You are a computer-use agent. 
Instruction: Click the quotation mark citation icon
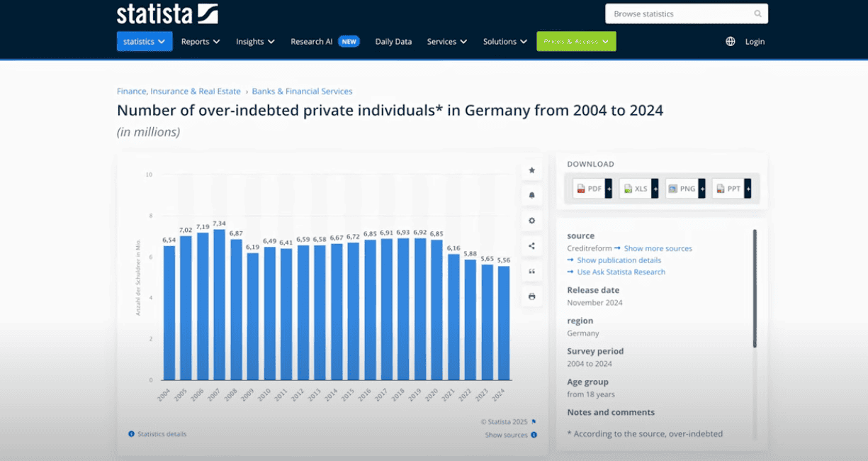pos(531,272)
